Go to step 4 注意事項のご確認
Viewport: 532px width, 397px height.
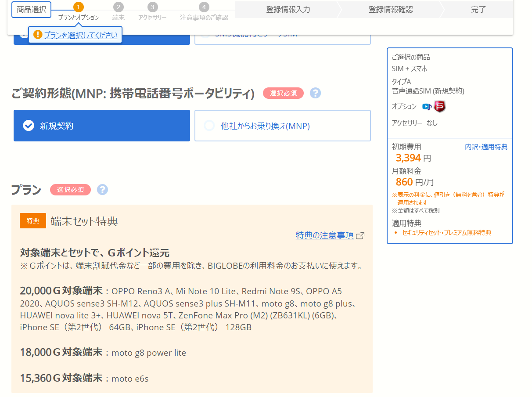click(204, 12)
